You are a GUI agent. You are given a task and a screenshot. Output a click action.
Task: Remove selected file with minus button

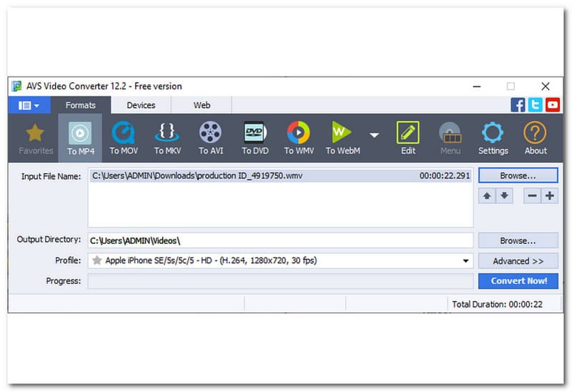pyautogui.click(x=532, y=196)
